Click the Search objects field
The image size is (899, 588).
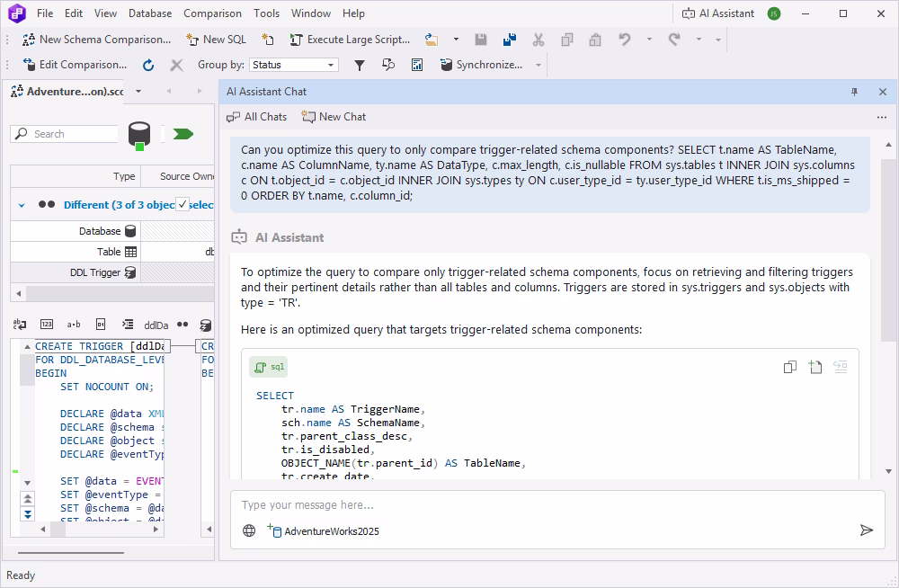pos(64,134)
